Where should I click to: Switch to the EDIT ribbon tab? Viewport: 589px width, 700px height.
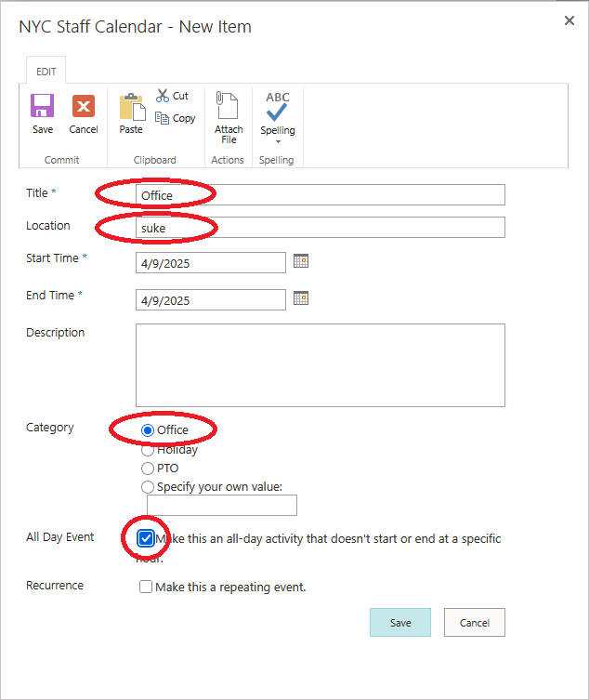[46, 72]
